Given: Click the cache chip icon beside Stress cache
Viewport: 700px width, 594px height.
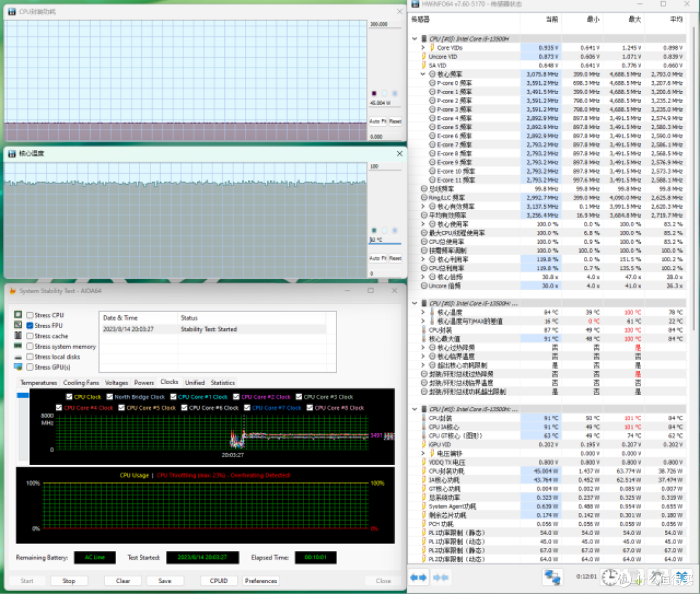Looking at the screenshot, I should 18,335.
